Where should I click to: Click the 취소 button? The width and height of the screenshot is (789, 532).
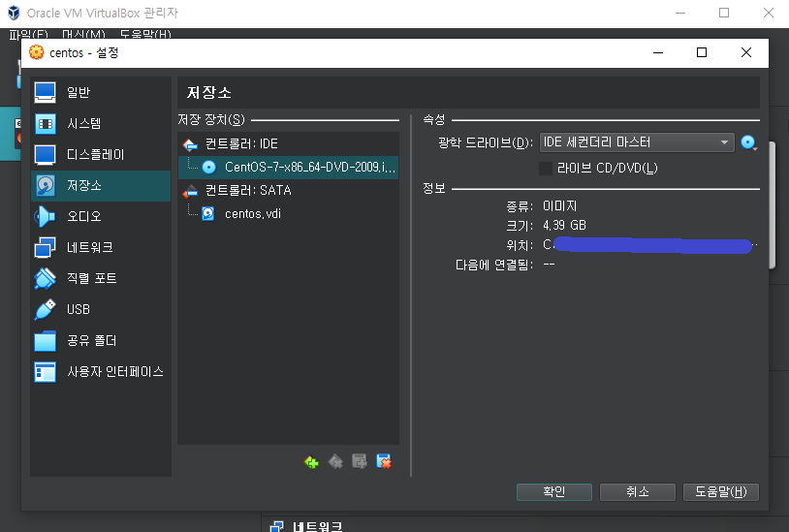(x=638, y=491)
